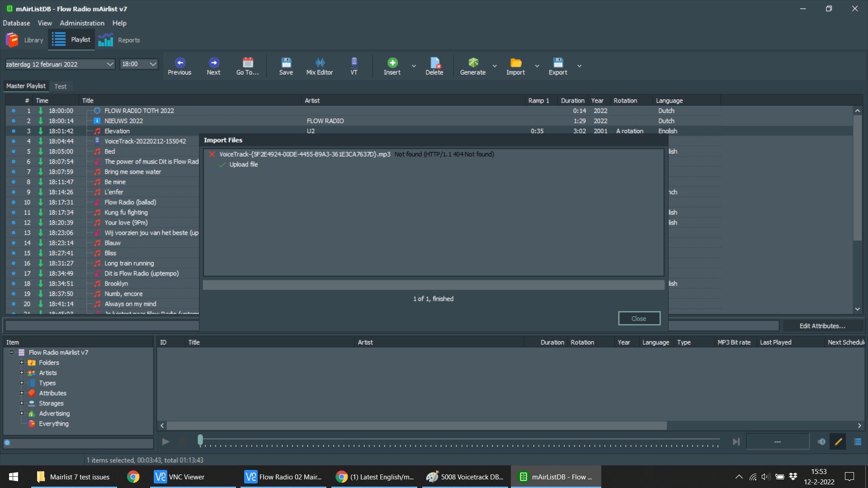The image size is (868, 488).
Task: Open the Mix Editor tool
Action: point(320,63)
